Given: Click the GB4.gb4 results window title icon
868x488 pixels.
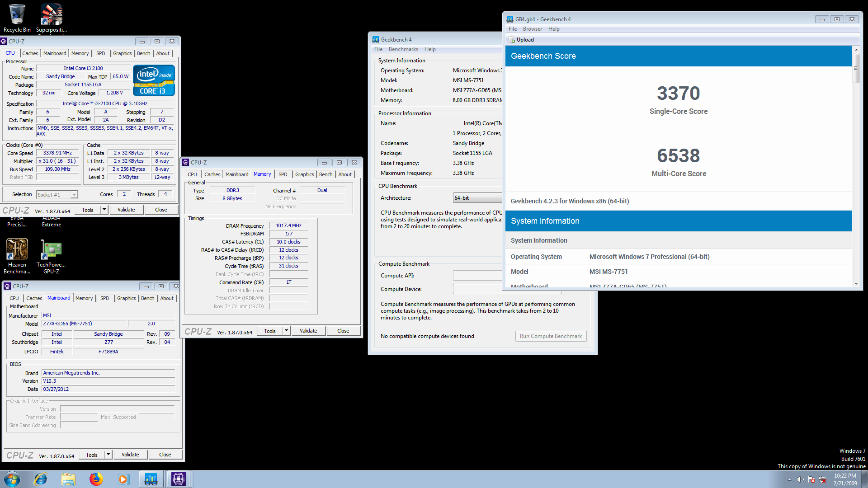Looking at the screenshot, I should (x=510, y=19).
